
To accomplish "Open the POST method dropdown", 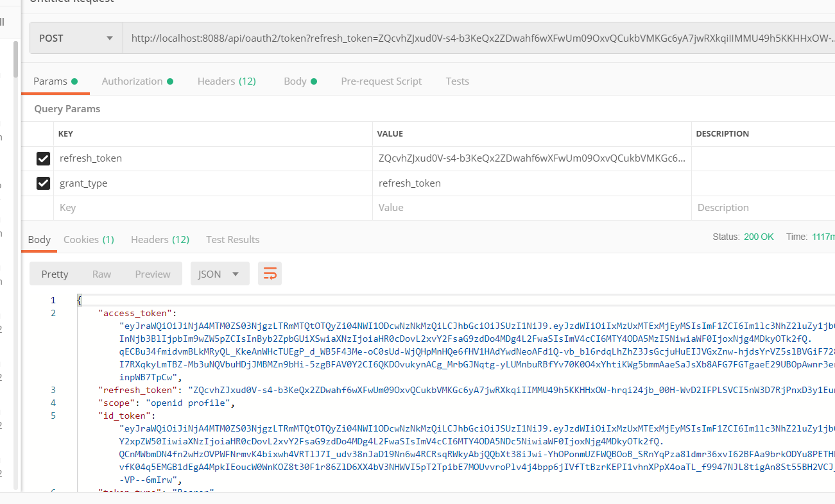I will (76, 38).
